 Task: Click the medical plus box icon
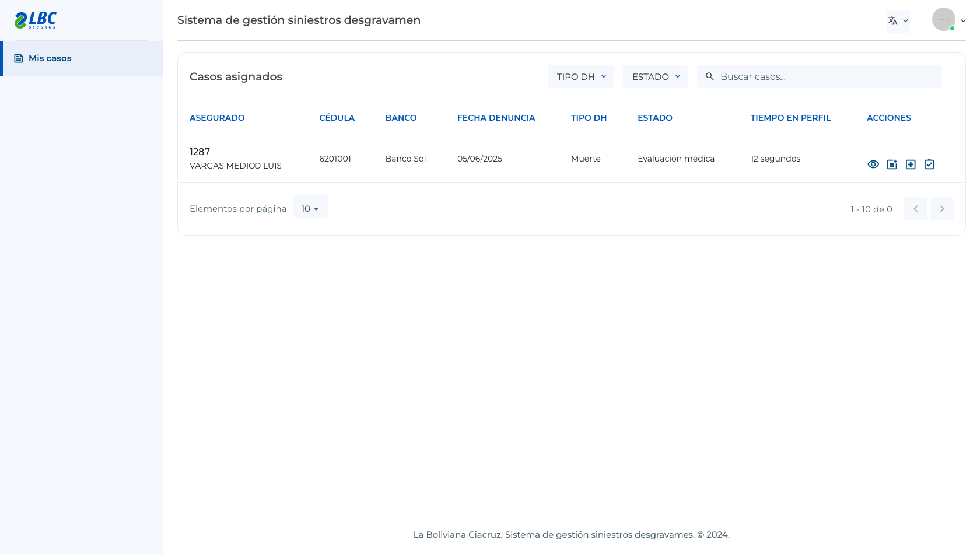pos(911,164)
